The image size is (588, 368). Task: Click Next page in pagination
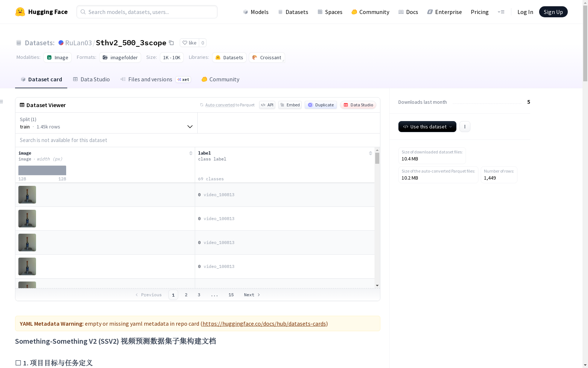252,295
